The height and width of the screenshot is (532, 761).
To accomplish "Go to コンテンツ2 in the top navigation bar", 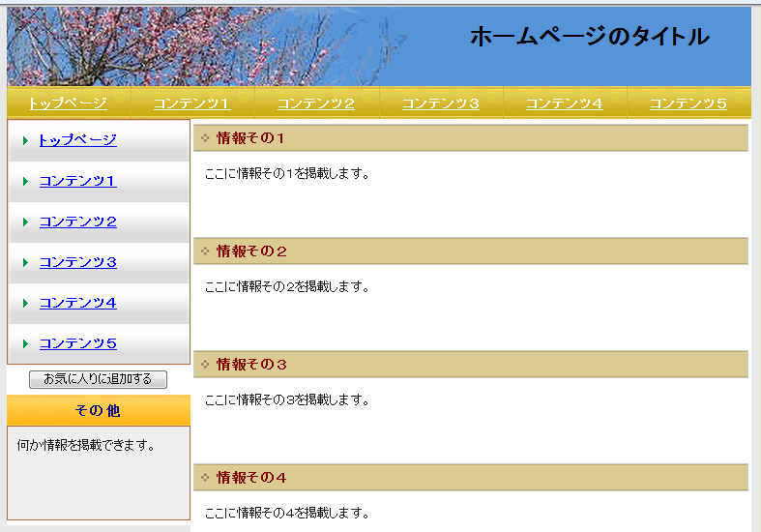I will (x=316, y=103).
